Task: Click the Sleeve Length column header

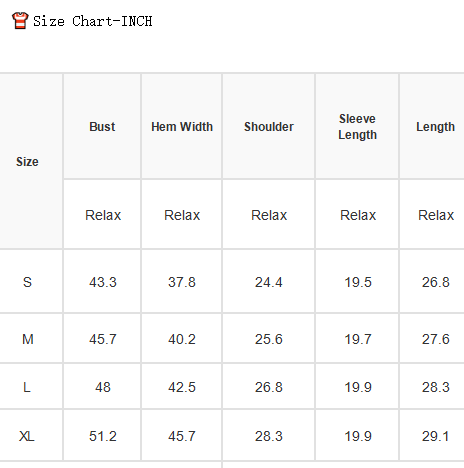Action: (357, 127)
